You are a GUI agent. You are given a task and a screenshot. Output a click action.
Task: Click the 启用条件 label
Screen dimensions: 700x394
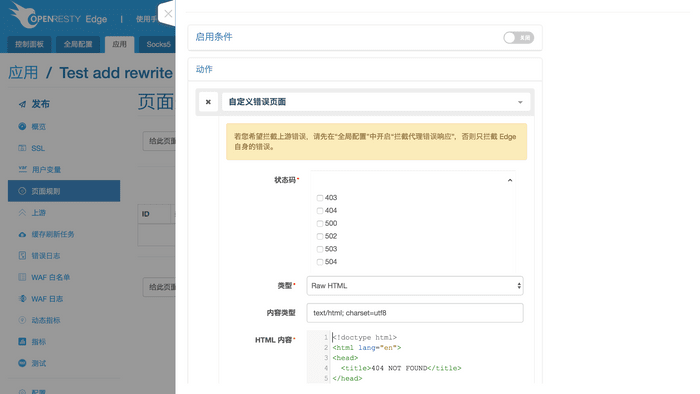click(x=214, y=37)
